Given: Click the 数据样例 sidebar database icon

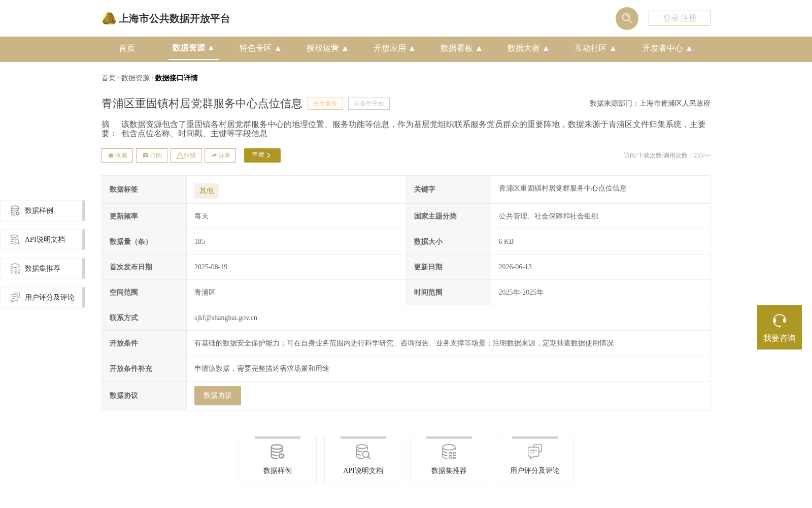Looking at the screenshot, I should click(x=15, y=210).
